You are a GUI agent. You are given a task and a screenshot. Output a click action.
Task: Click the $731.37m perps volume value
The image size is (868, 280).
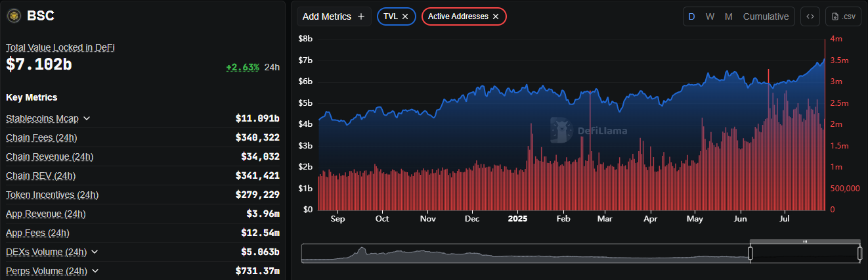[x=257, y=271]
